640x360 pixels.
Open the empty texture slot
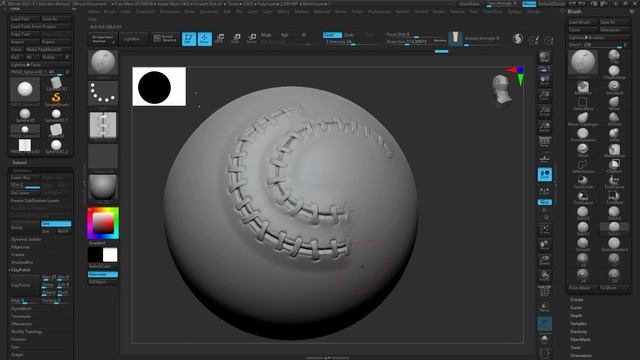103,157
